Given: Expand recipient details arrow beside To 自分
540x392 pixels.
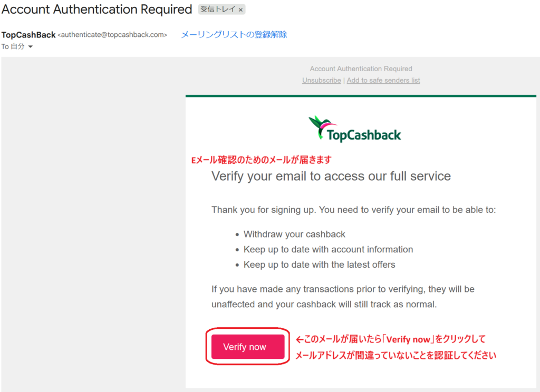Looking at the screenshot, I should 30,46.
